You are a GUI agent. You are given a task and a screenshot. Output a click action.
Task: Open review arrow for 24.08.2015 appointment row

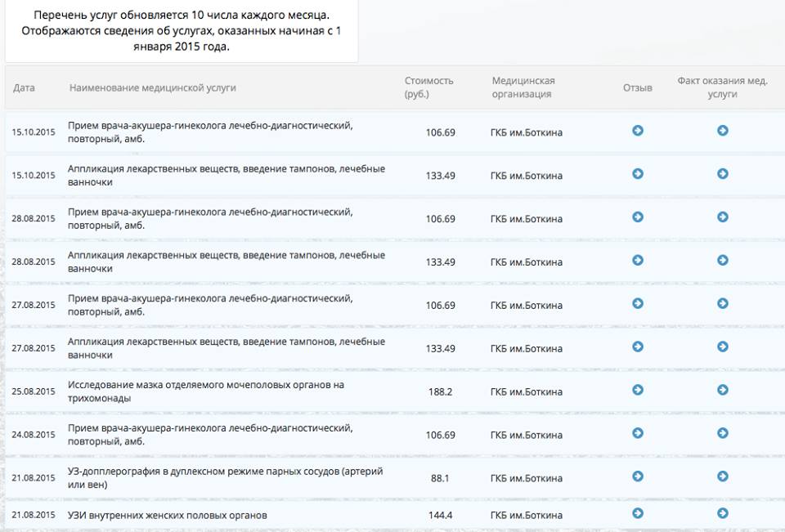(638, 433)
